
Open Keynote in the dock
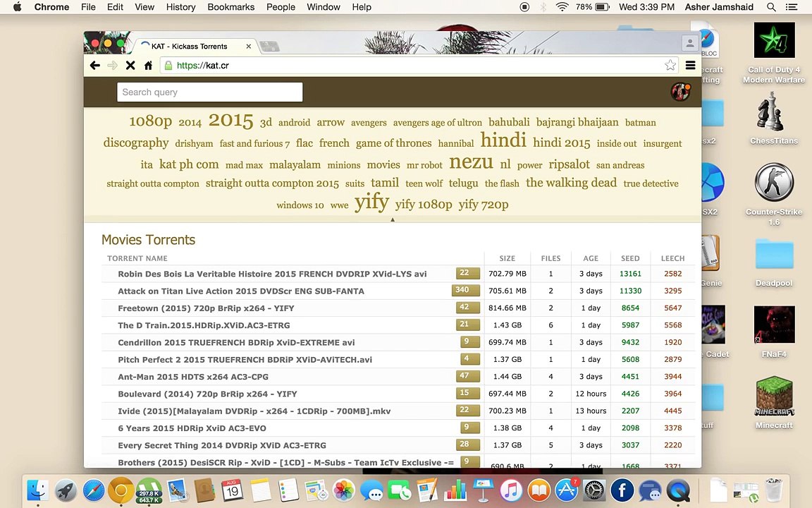[483, 490]
